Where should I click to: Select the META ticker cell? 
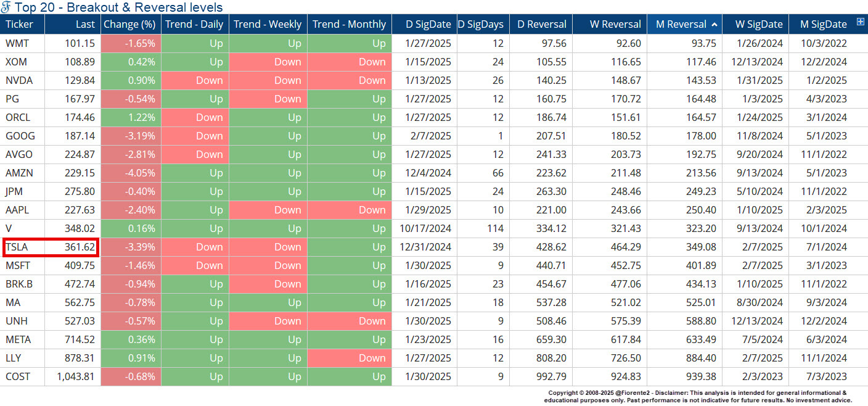[22, 339]
